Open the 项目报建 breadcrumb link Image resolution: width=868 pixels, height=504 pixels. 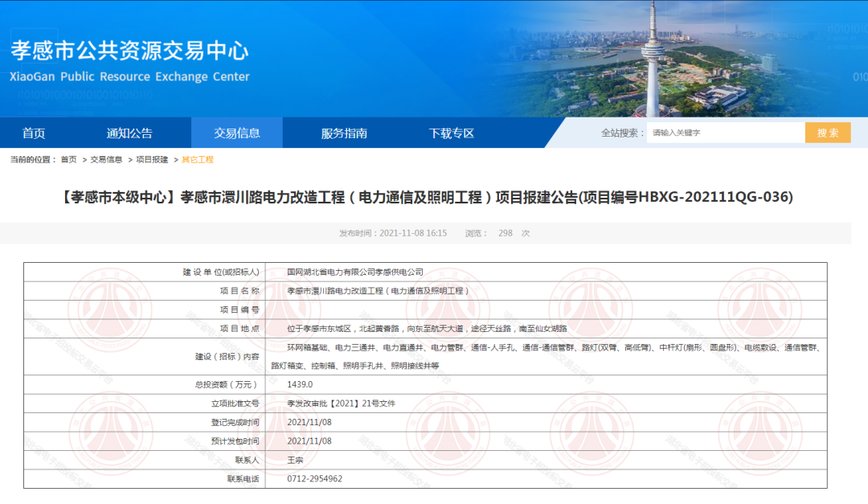click(x=152, y=160)
